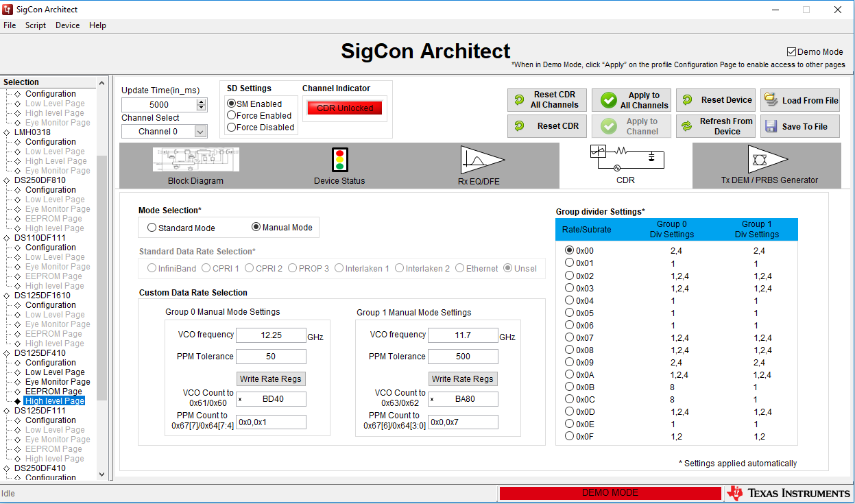Screen dimensions: 855x504
Task: Select rate/subrate 0x01 radio button
Action: [569, 263]
